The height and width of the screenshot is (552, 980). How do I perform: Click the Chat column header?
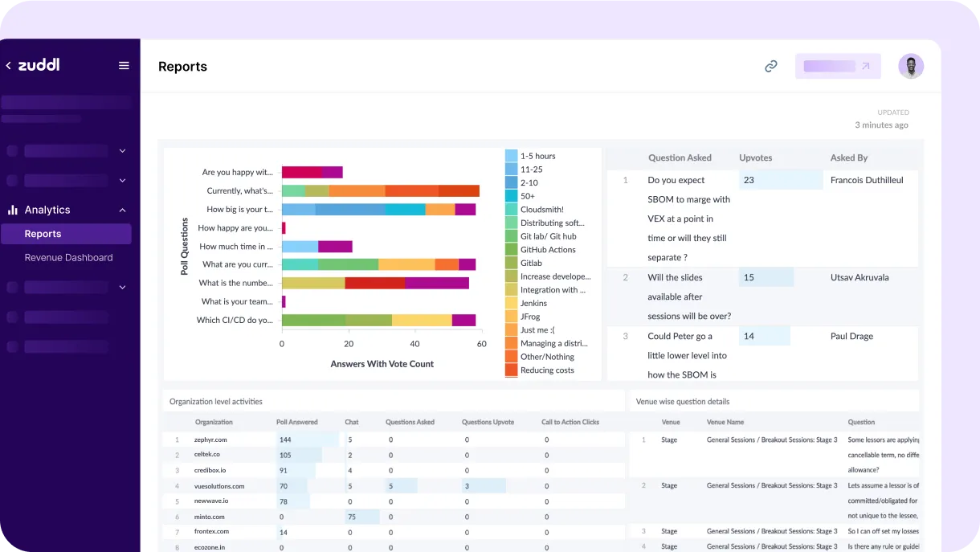point(352,422)
